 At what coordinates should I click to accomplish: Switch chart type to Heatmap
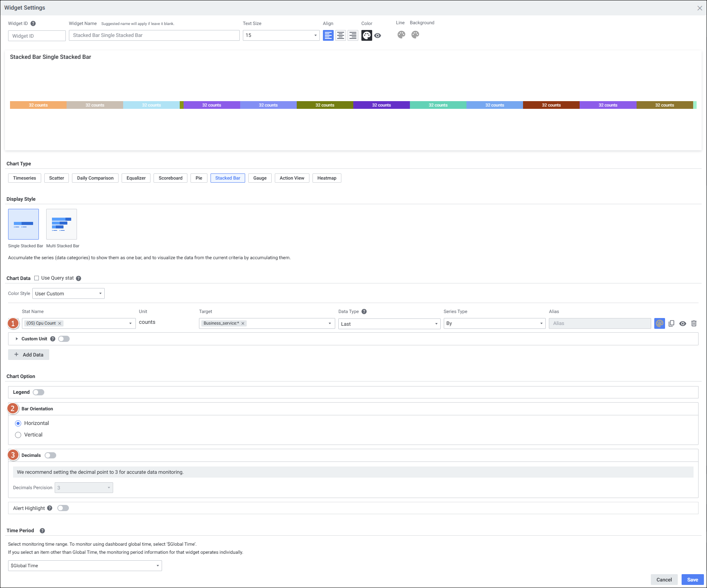(326, 178)
